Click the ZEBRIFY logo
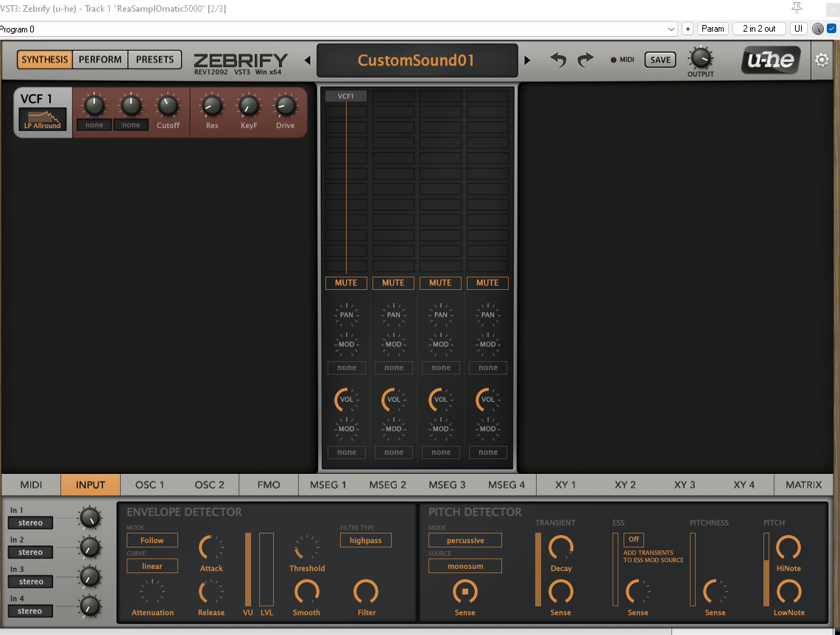The width and height of the screenshot is (840, 635). tap(241, 60)
